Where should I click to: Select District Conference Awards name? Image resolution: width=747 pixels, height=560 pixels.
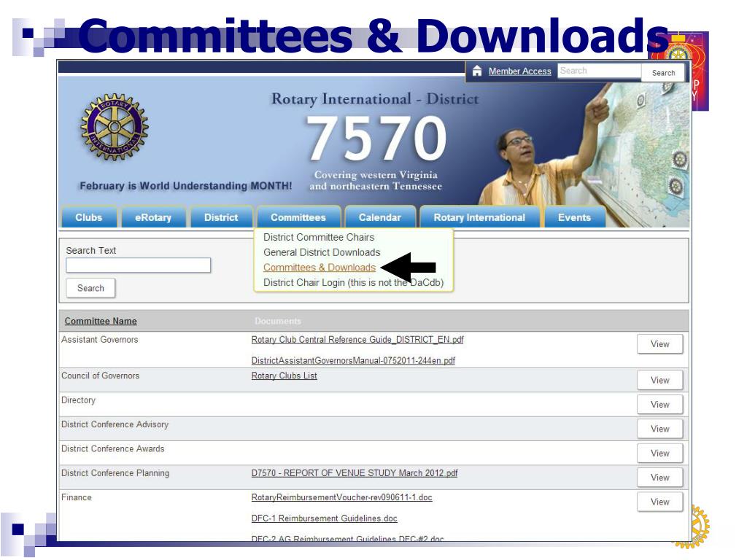pyautogui.click(x=112, y=448)
